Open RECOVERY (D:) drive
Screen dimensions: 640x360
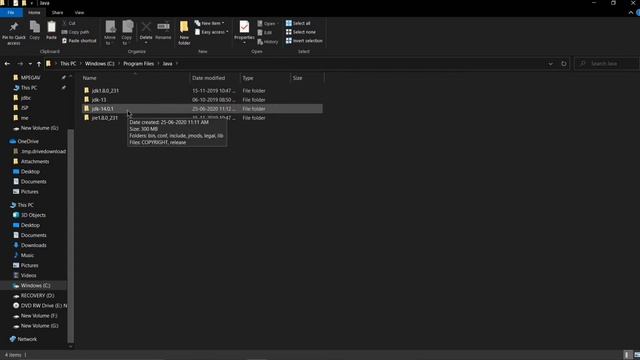[x=37, y=296]
